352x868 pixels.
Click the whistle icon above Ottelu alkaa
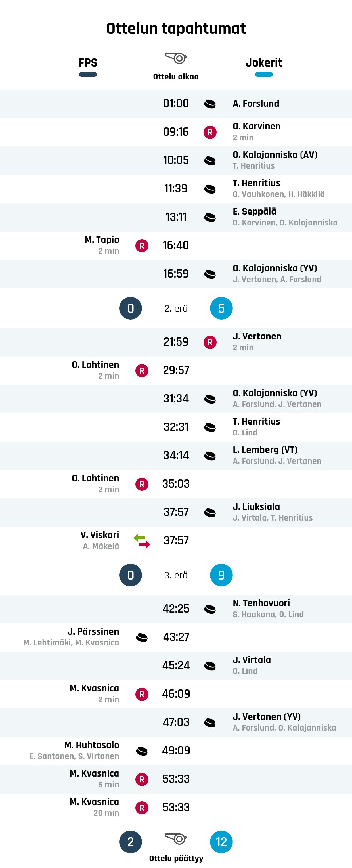(176, 58)
